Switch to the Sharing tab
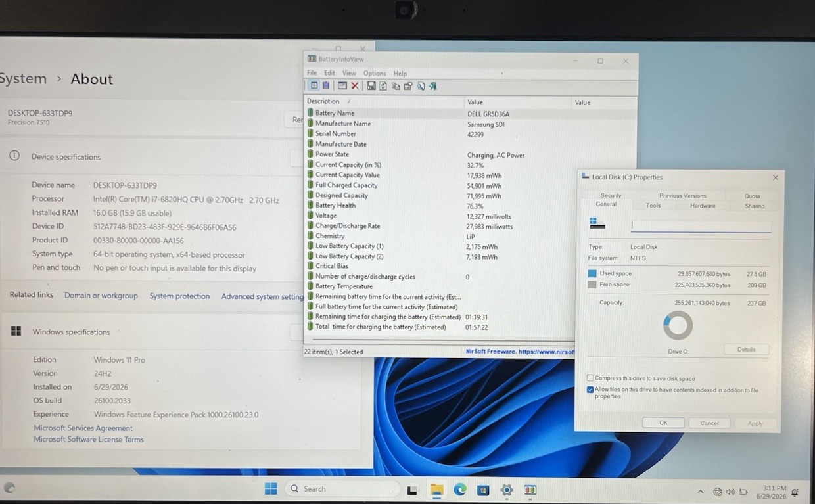 (755, 206)
